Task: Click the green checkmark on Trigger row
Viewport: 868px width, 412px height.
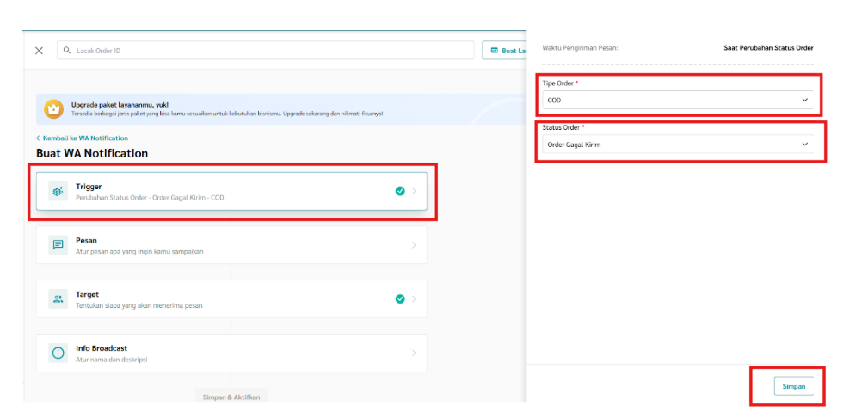Action: tap(400, 191)
